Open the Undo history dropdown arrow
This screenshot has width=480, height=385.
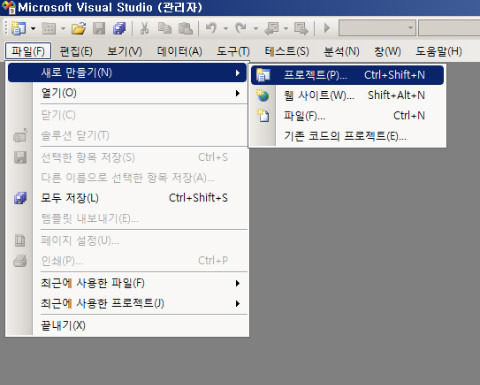coord(226,28)
